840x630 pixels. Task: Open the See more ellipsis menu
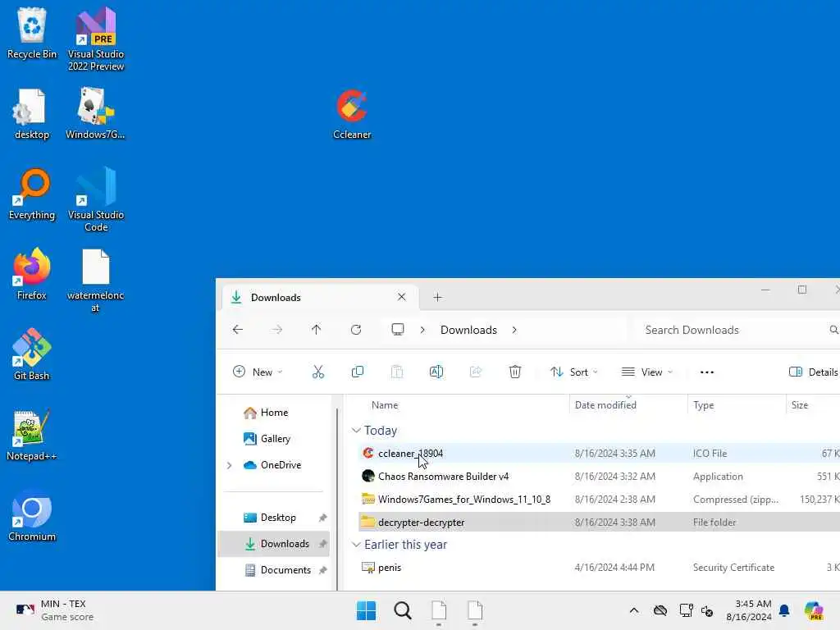pos(707,372)
